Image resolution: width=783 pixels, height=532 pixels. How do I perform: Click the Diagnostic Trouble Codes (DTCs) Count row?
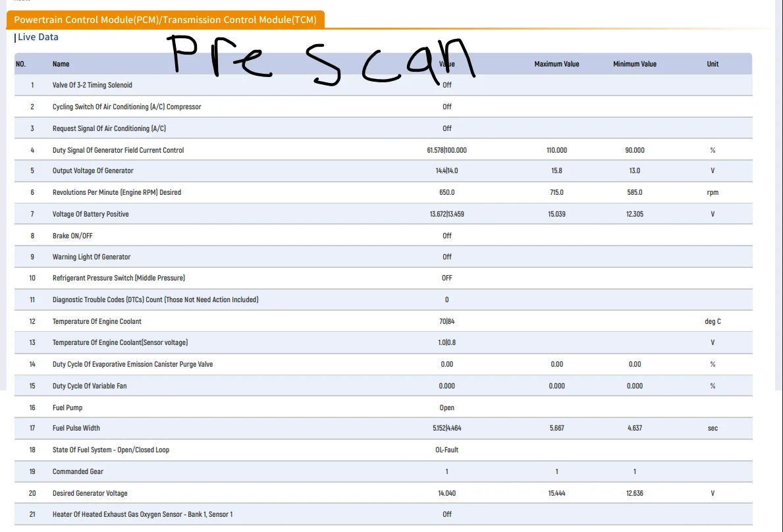point(155,300)
